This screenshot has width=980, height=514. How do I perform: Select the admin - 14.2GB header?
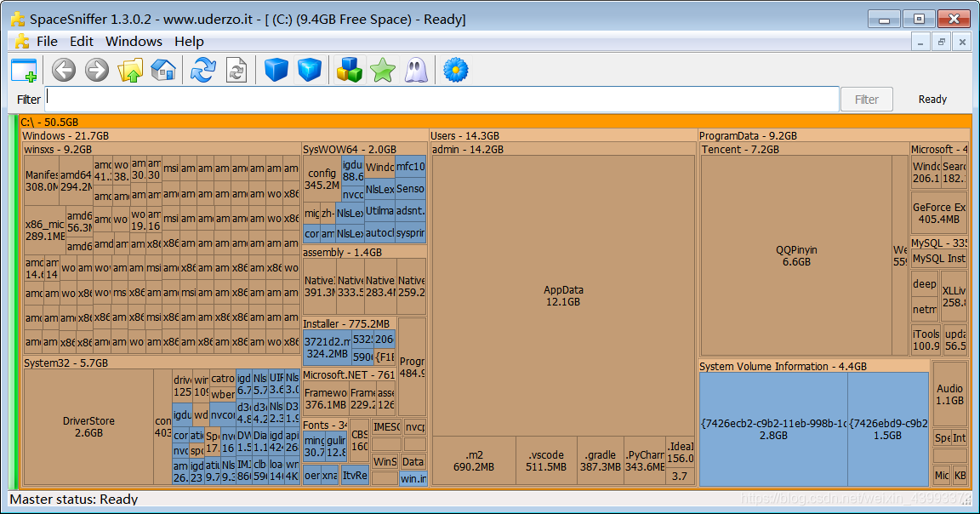coord(562,150)
